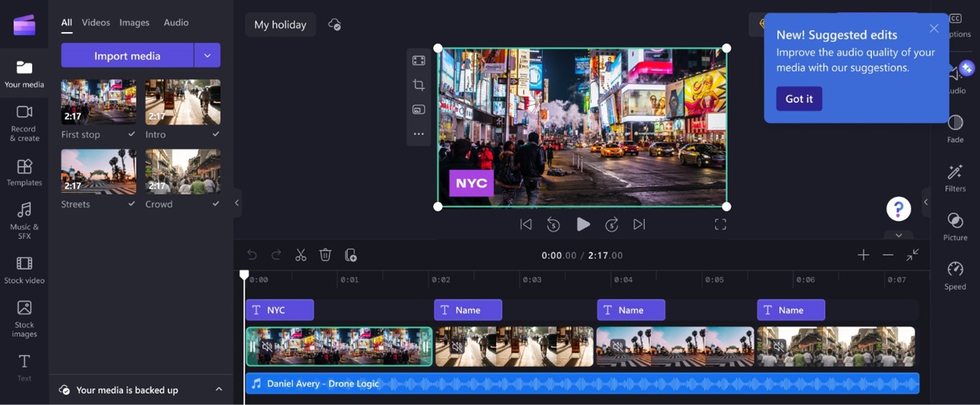
Task: Open the Fade property panel
Action: point(955,129)
